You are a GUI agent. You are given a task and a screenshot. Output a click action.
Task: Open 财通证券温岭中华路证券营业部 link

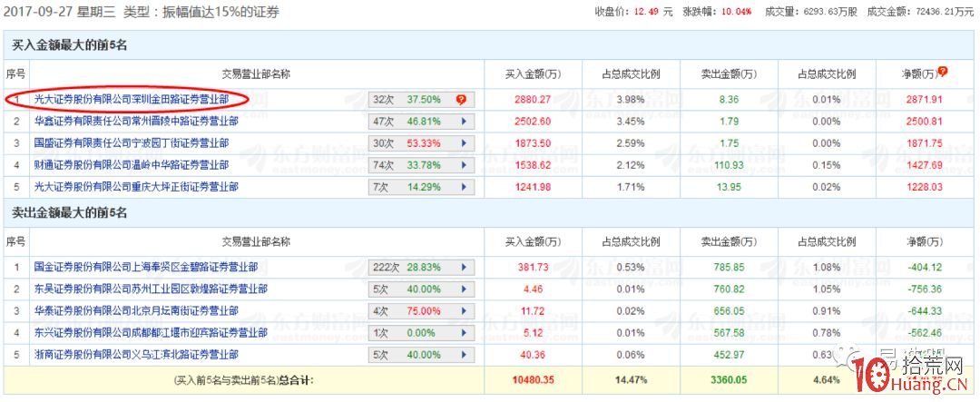130,165
